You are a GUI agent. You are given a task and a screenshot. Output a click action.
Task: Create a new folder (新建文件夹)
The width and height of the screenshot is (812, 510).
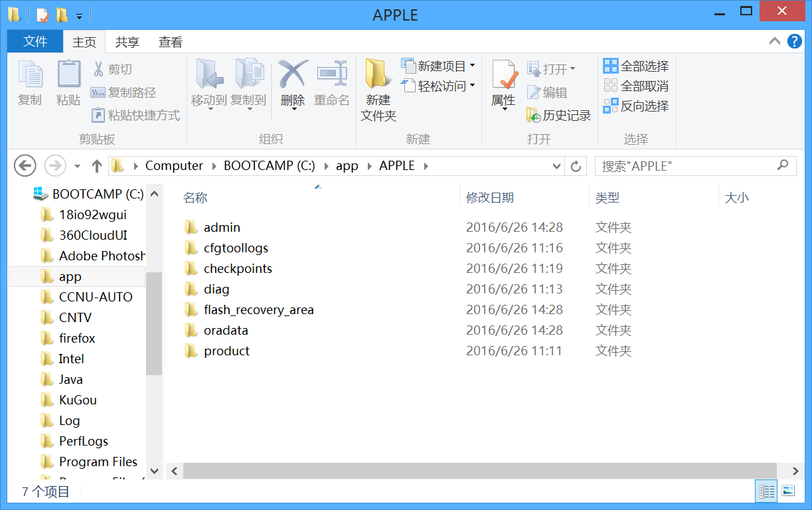tap(378, 90)
